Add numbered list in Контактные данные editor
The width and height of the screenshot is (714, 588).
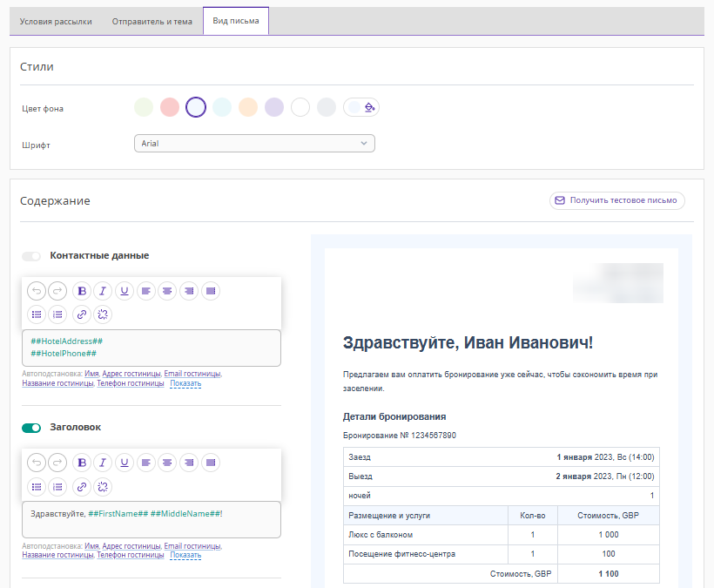click(57, 314)
